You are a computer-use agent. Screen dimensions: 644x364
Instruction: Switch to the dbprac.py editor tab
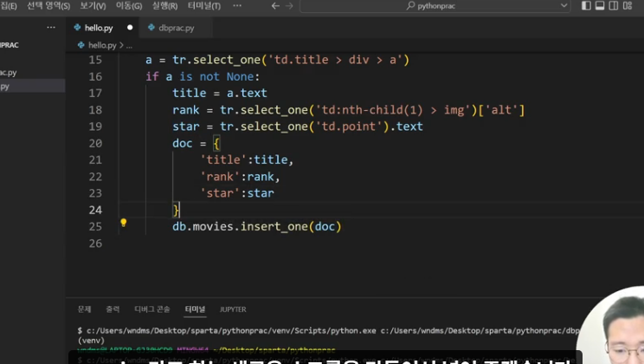pos(176,28)
